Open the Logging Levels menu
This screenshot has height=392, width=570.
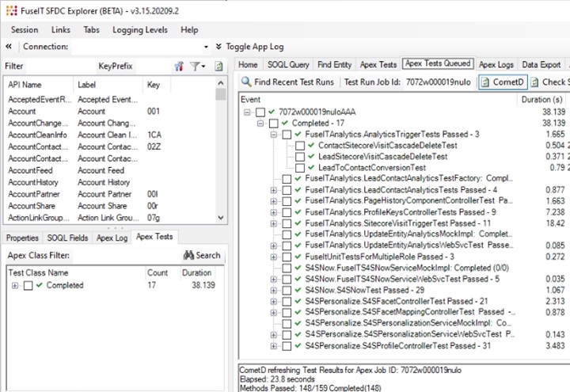(140, 30)
